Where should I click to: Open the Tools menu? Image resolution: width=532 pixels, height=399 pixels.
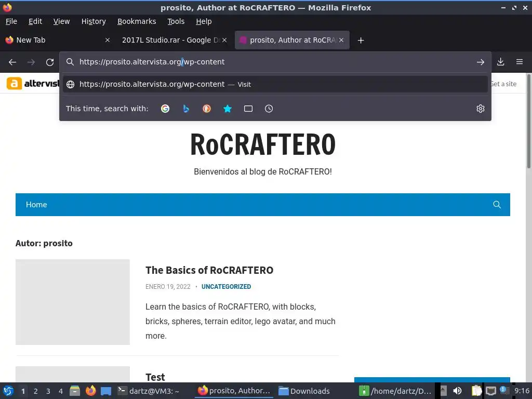coord(176,21)
